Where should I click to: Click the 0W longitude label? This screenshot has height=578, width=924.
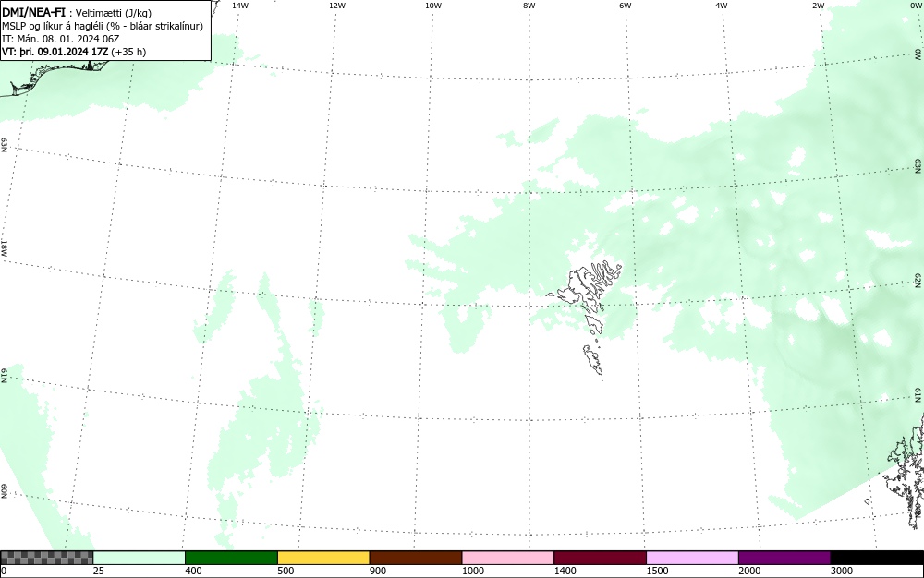[x=916, y=6]
